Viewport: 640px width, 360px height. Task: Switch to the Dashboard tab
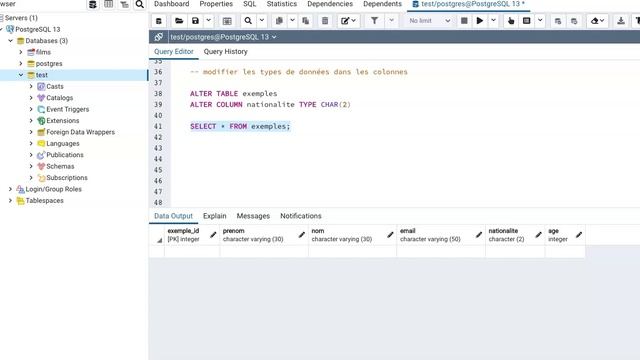point(171,4)
